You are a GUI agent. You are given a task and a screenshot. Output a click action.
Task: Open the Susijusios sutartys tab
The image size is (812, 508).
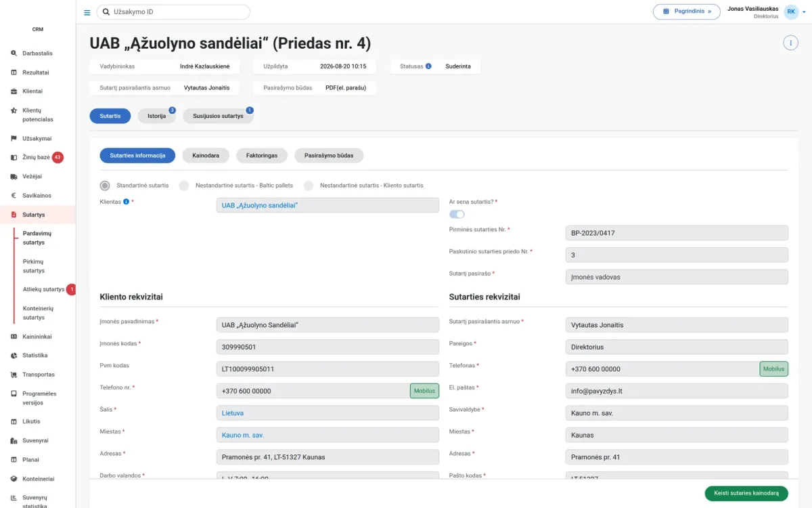click(218, 116)
